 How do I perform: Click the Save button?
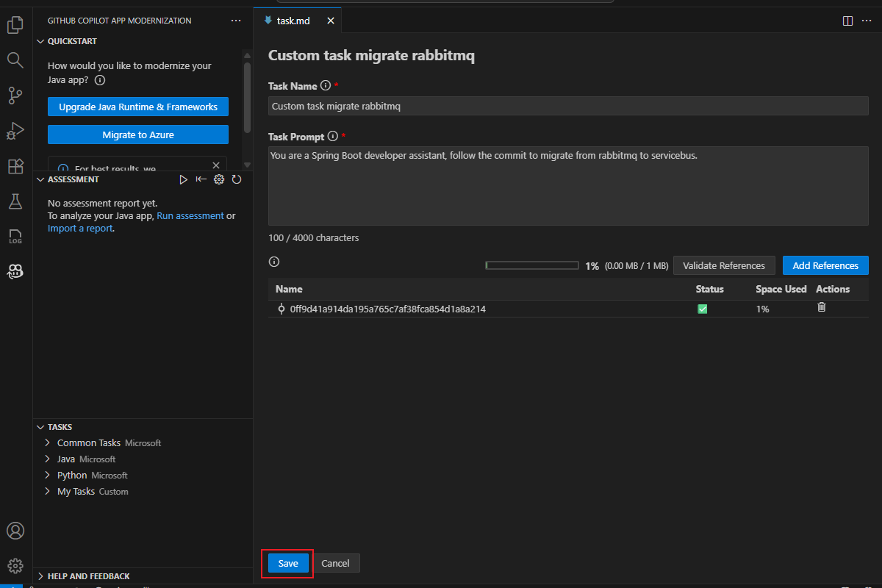pyautogui.click(x=288, y=563)
